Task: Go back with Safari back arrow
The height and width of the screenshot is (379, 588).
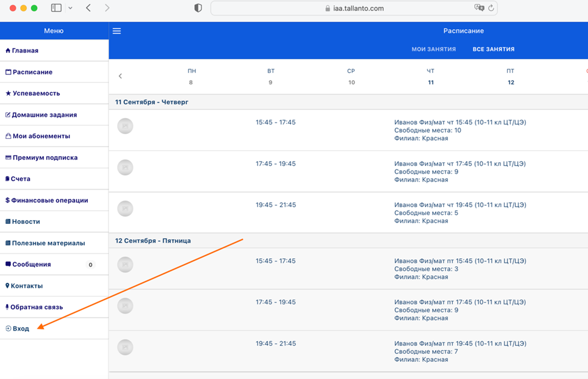Action: [x=88, y=8]
